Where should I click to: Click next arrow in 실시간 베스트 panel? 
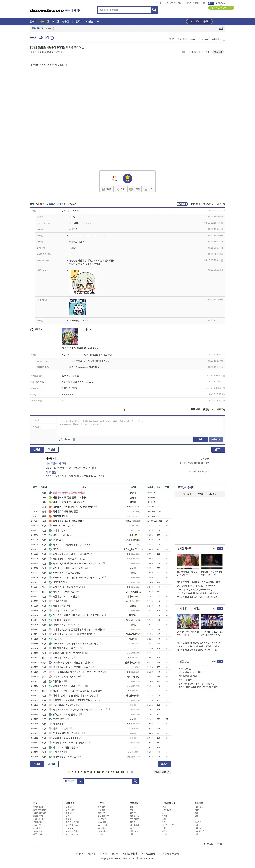[x=221, y=548]
